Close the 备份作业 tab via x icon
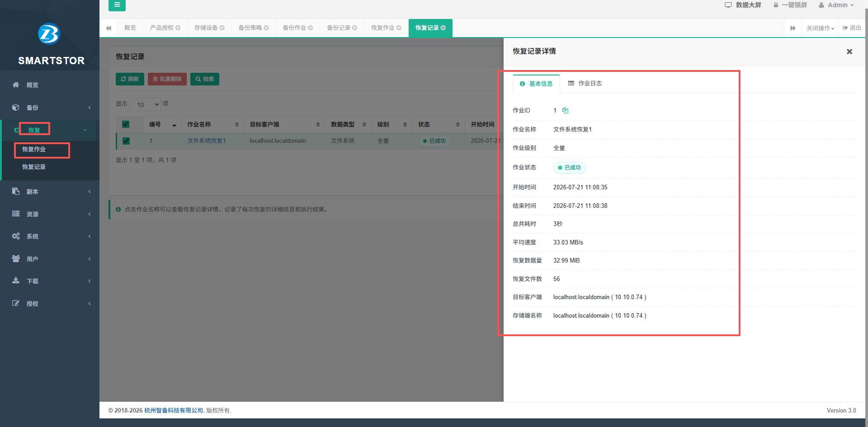This screenshot has height=427, width=868. (x=311, y=28)
